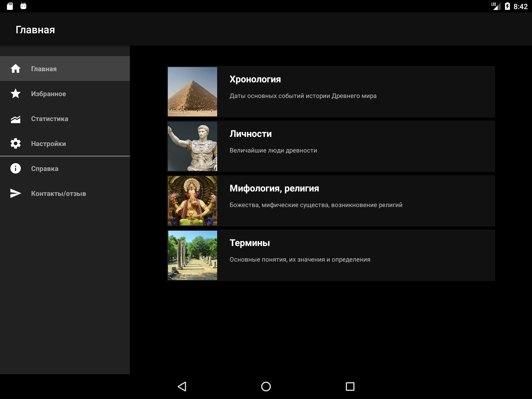Screen dimensions: 532x399
Task: Tap the battery charging indicator
Action: coord(507,6)
